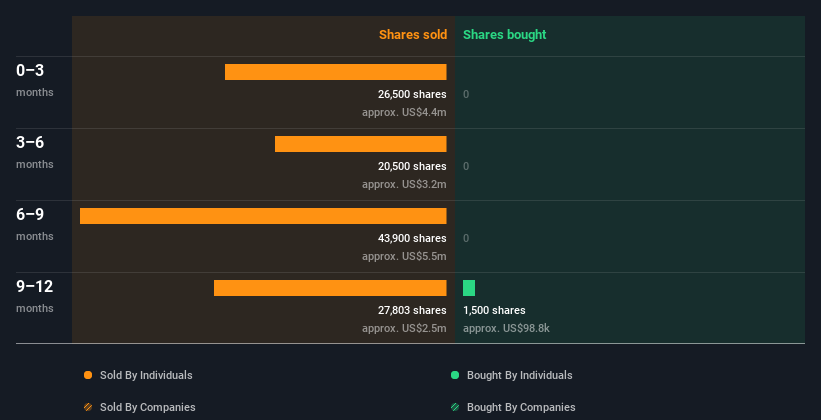
Task: Click the 27,803 shares value
Action: [x=412, y=310]
